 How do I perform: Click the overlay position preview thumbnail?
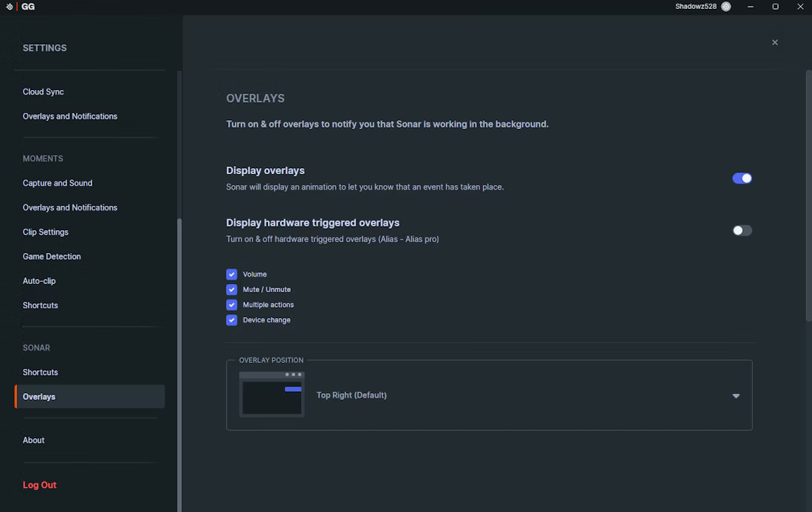pos(272,395)
